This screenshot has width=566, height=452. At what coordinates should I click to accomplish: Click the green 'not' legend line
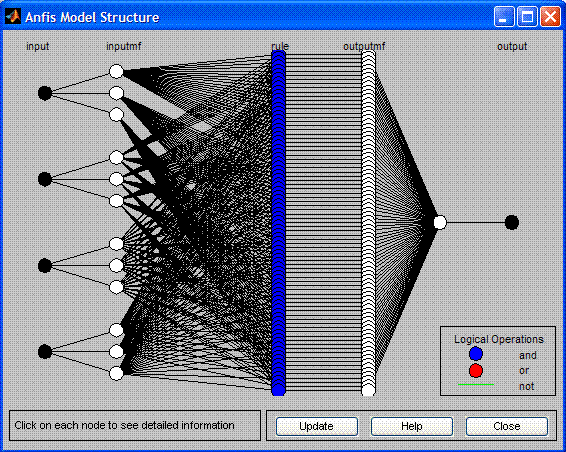pos(476,385)
